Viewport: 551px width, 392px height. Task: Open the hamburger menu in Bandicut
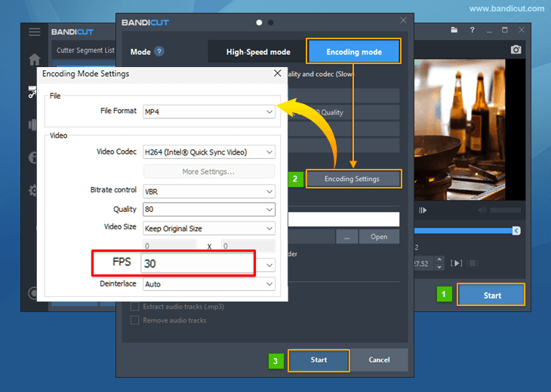[x=34, y=32]
